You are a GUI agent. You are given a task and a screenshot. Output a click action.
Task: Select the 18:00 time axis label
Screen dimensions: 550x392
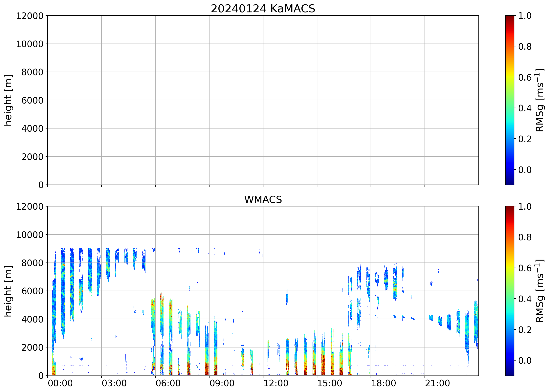(384, 383)
